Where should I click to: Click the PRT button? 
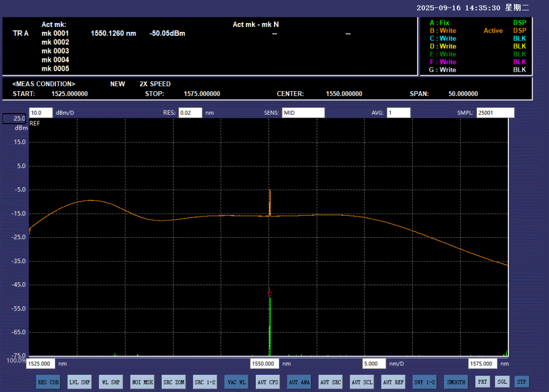pos(483,382)
